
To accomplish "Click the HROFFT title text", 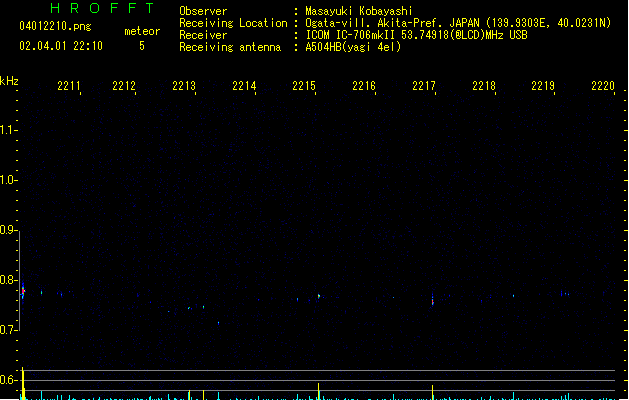I will (x=102, y=8).
